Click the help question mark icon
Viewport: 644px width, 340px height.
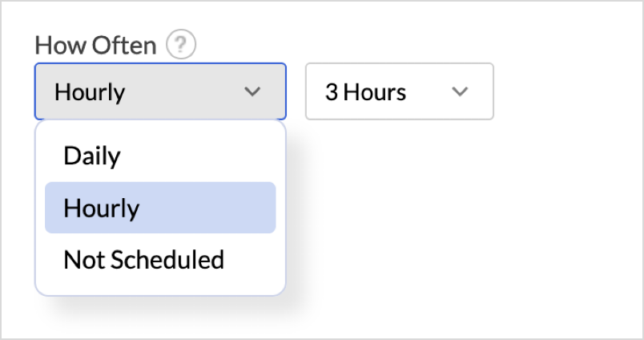180,46
